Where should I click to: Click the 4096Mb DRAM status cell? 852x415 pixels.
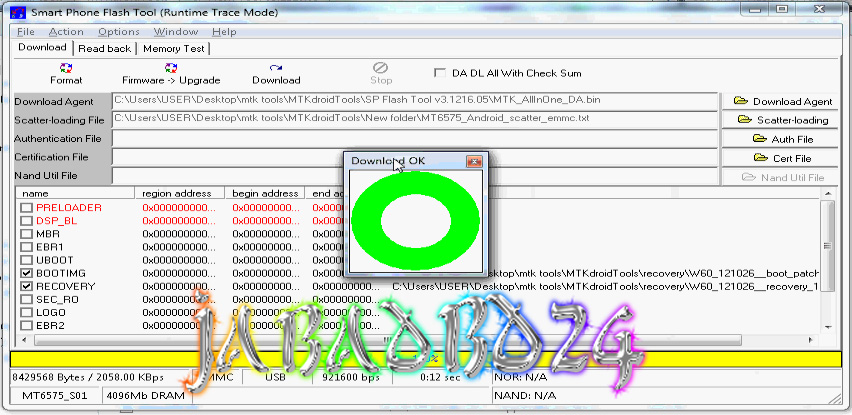click(x=147, y=395)
